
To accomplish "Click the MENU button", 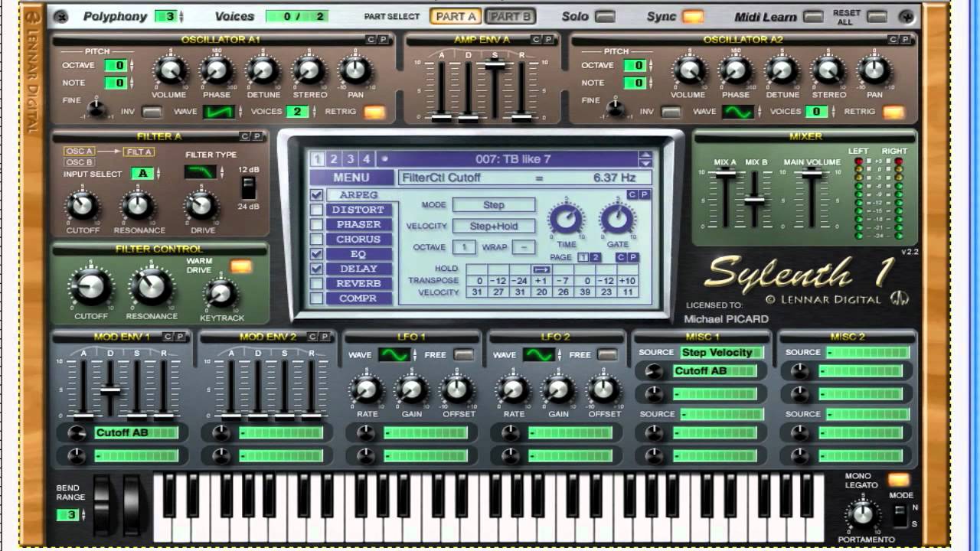I will tap(351, 178).
